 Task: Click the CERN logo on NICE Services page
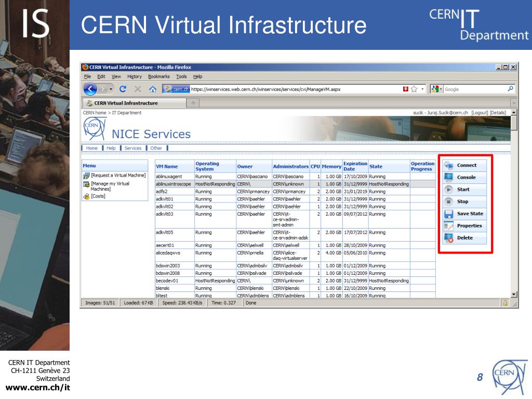click(x=95, y=129)
